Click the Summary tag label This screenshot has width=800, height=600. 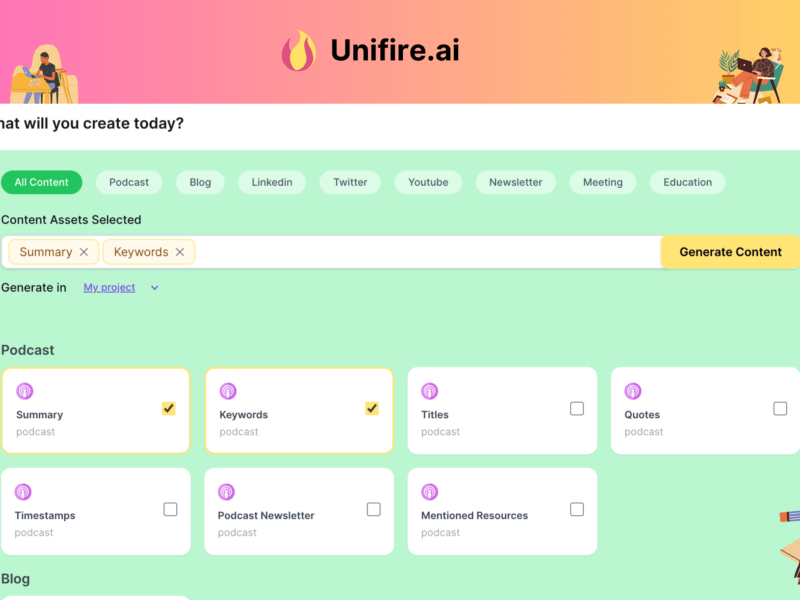click(46, 252)
